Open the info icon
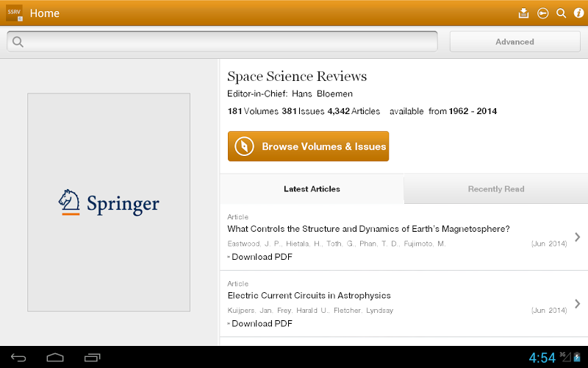The image size is (588, 368). click(x=578, y=13)
